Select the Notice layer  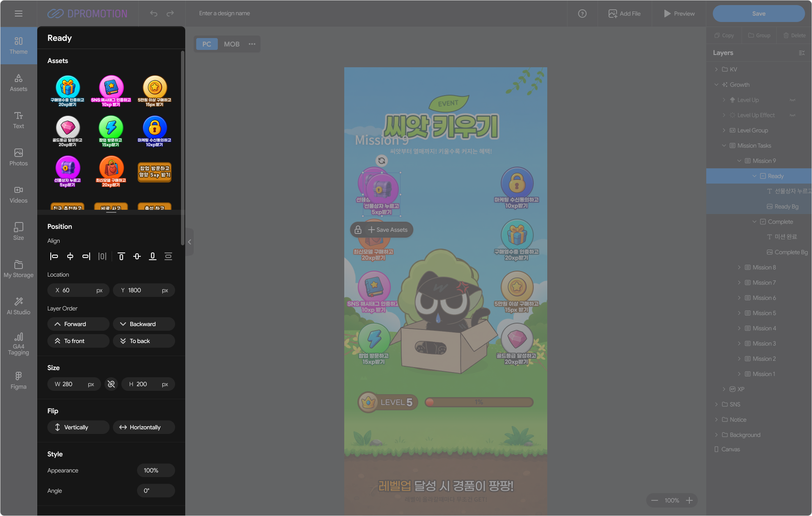[759, 420]
